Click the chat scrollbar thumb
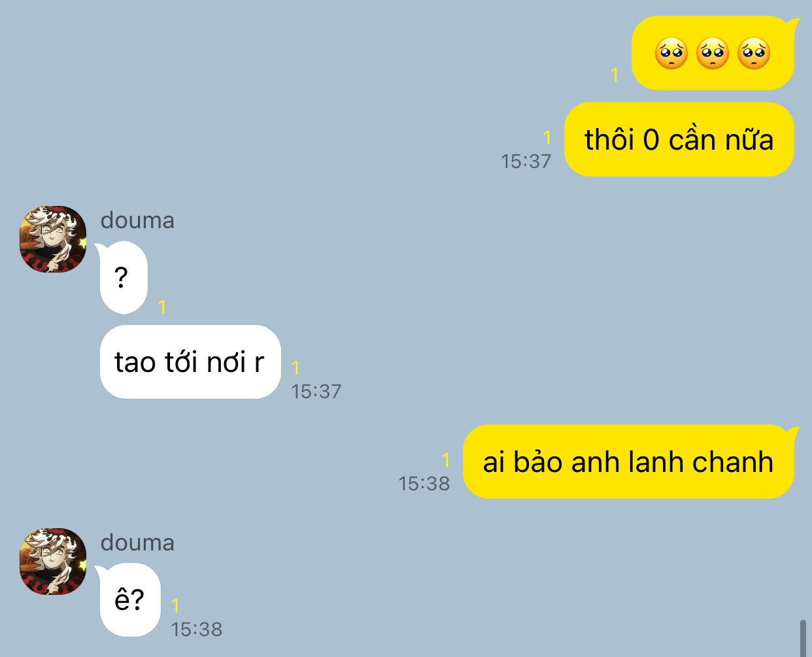Screen dimensions: 812x657 pyautogui.click(x=804, y=637)
